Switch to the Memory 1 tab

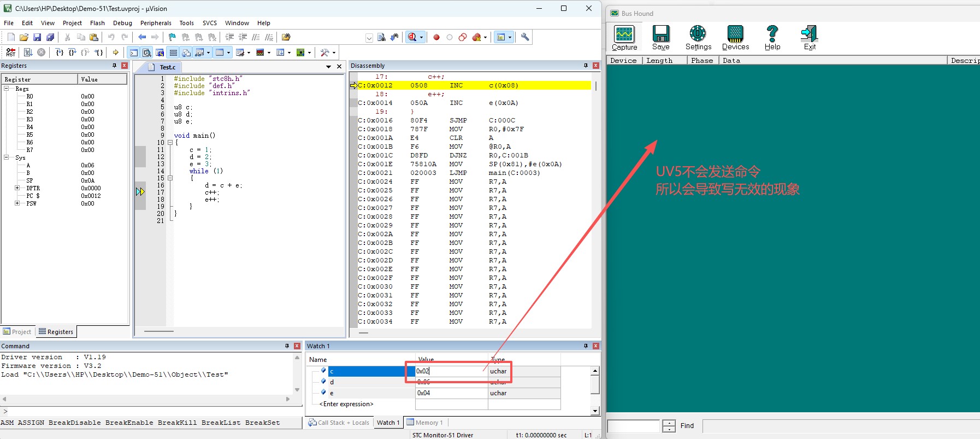[426, 423]
